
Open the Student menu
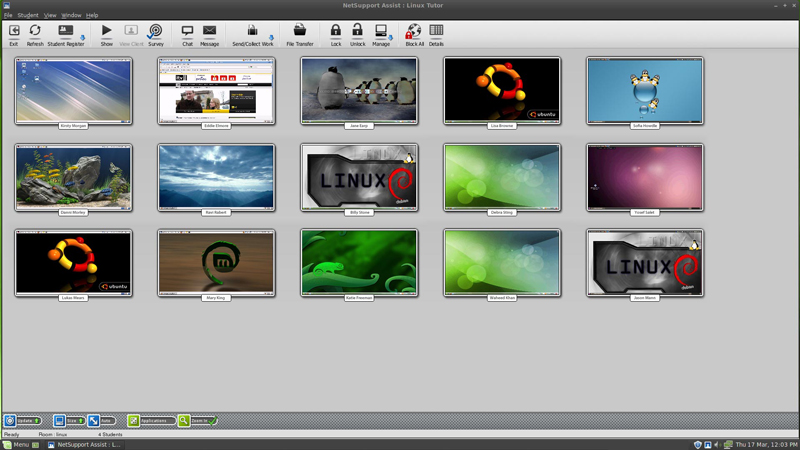(28, 16)
